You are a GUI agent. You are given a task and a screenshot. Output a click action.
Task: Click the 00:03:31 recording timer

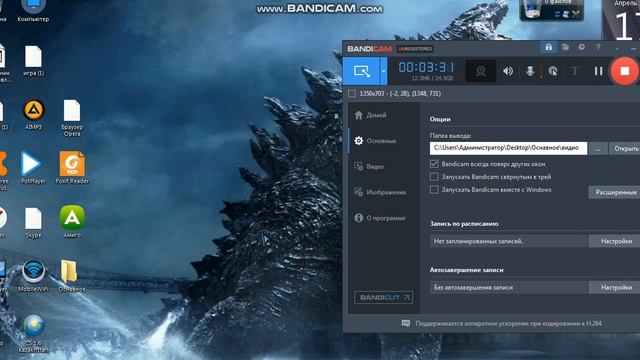click(426, 67)
